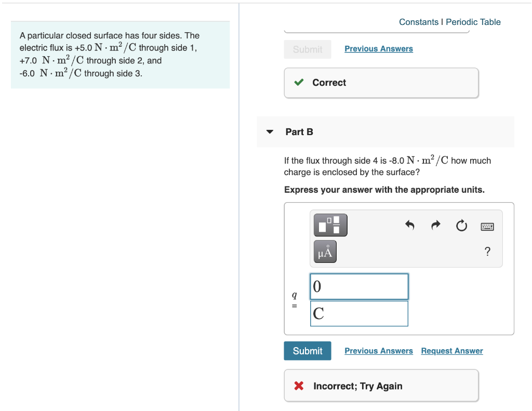This screenshot has height=411, width=532.
Task: Open the keyboard shortcuts icon
Action: 487,226
